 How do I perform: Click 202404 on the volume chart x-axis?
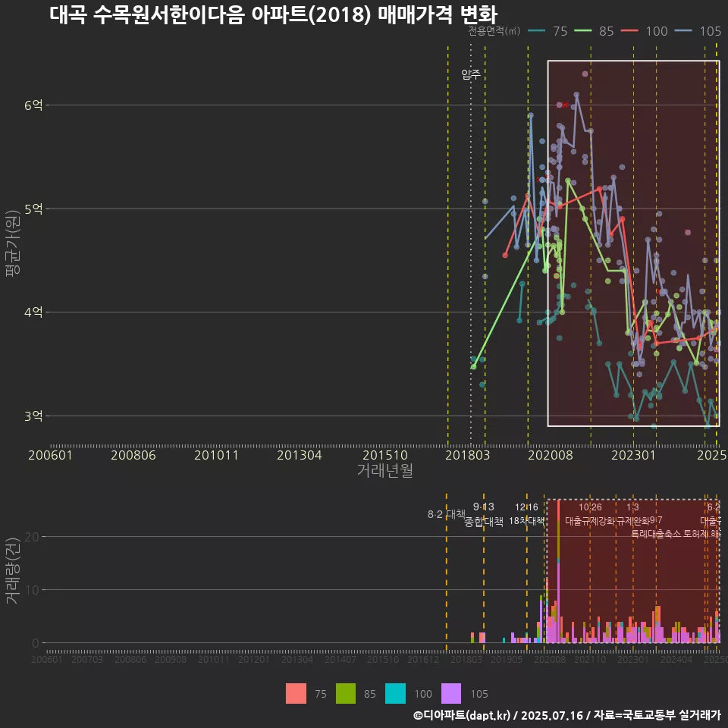point(676,659)
